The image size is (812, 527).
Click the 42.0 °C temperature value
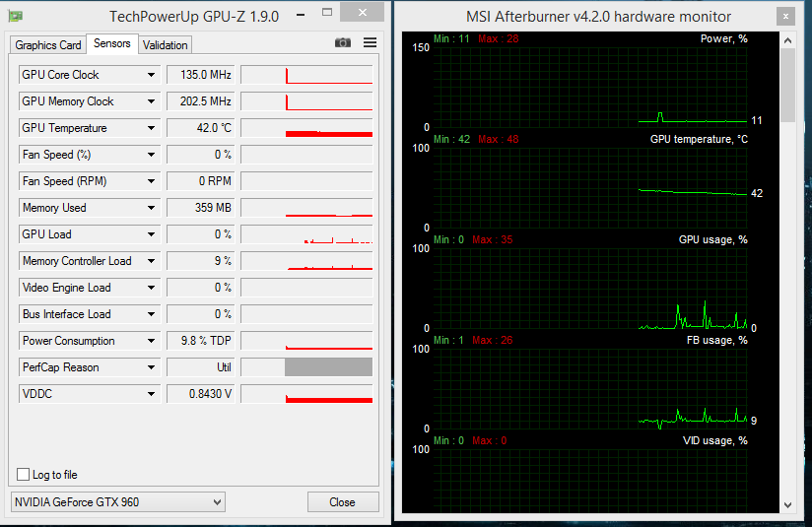(200, 128)
